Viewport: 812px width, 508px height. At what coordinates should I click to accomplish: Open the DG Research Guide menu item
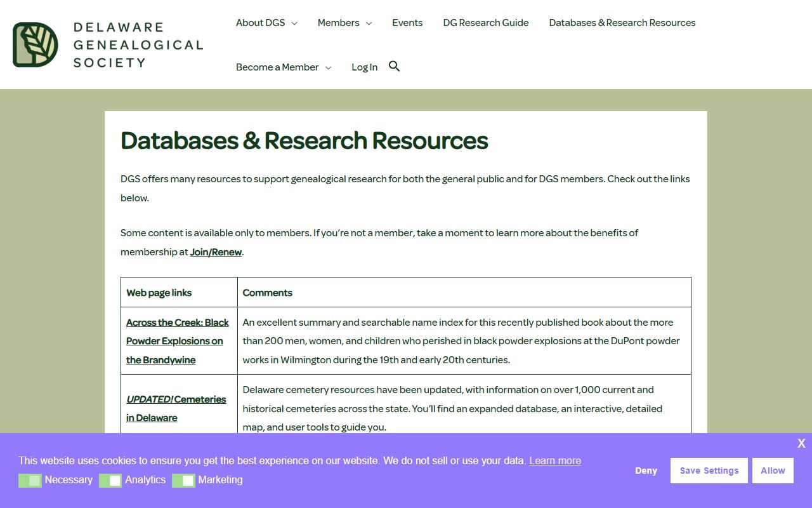tap(486, 23)
